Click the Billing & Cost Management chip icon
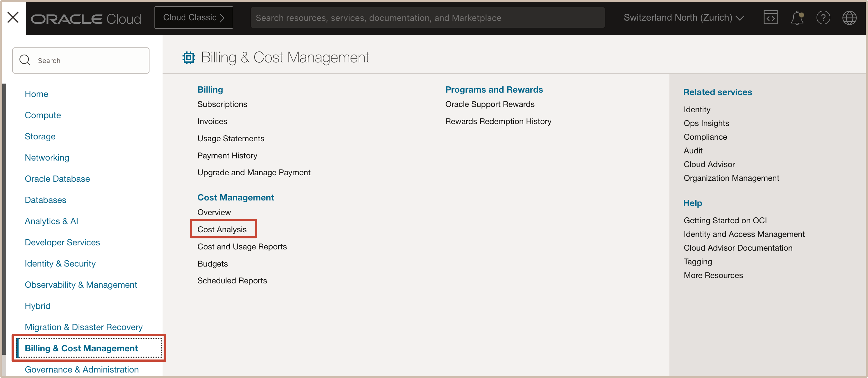The width and height of the screenshot is (868, 378). pos(188,58)
